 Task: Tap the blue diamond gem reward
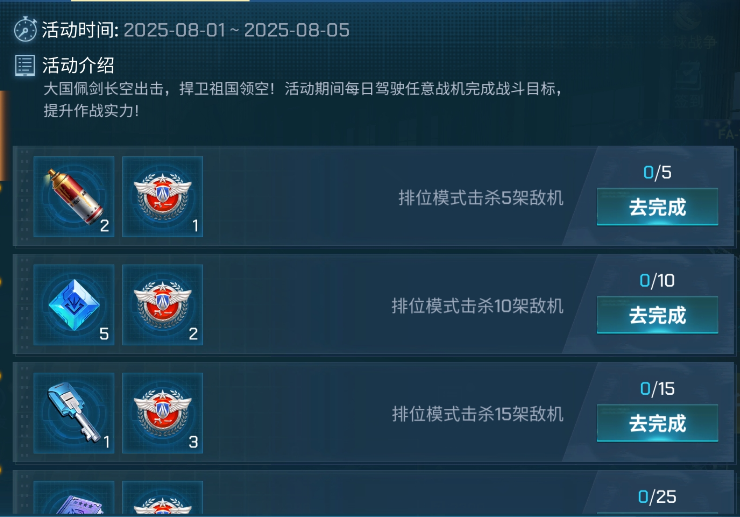(74, 305)
